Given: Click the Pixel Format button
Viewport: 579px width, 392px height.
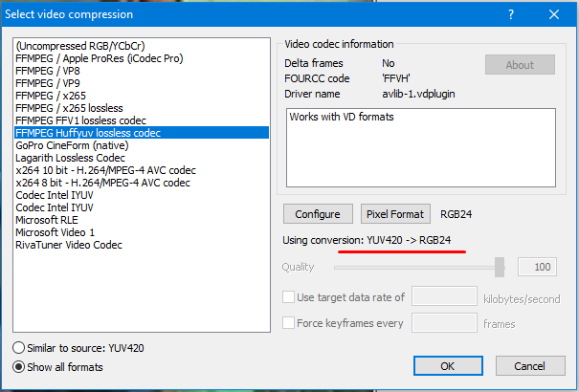Looking at the screenshot, I should 397,214.
